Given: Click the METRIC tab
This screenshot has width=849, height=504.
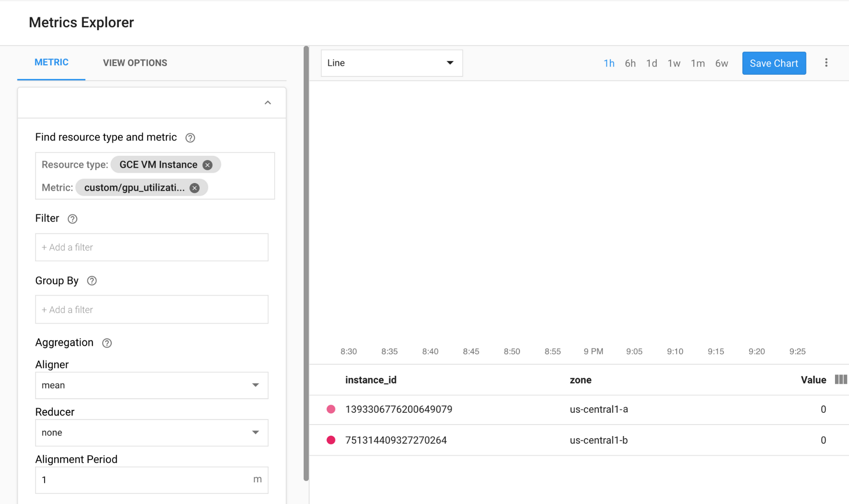Looking at the screenshot, I should coord(52,62).
